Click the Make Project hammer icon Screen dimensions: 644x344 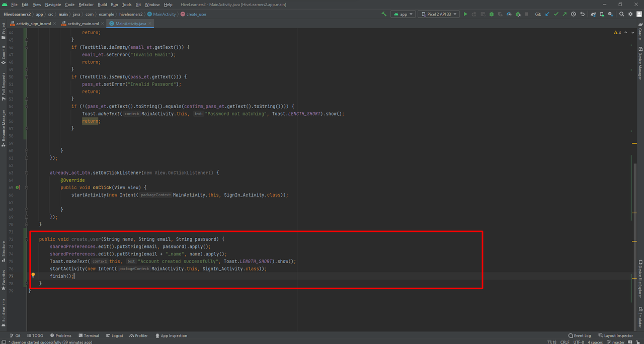(x=384, y=14)
